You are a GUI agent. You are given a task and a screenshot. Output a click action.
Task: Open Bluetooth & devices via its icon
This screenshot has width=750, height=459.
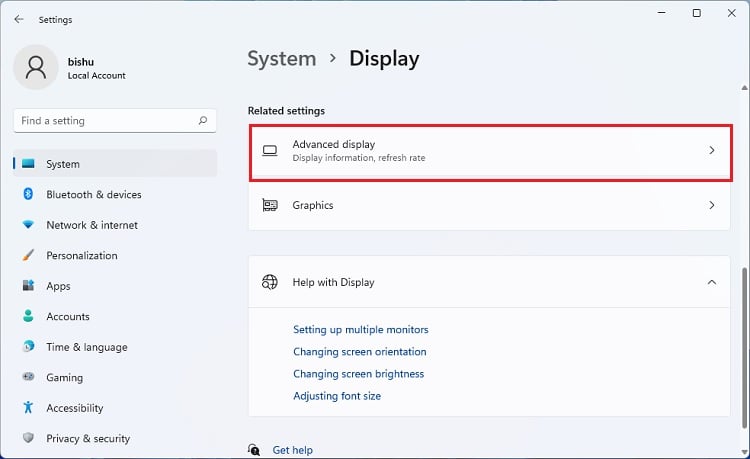[28, 194]
